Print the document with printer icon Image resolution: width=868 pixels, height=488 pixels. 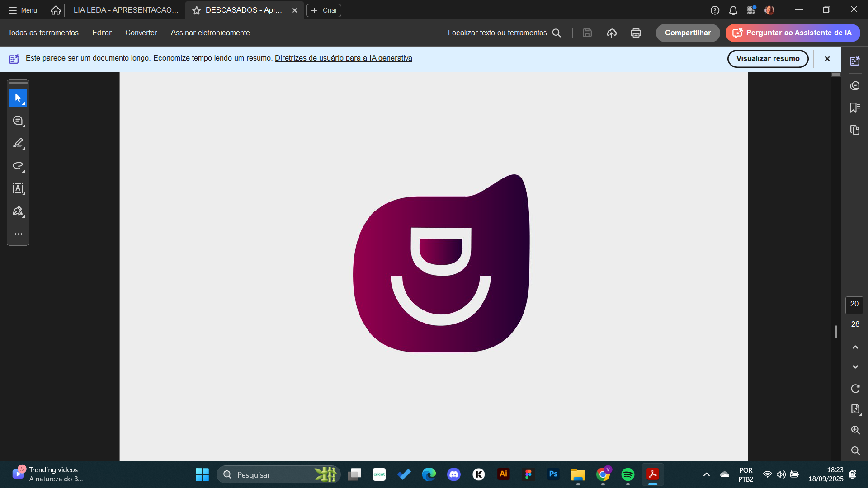pyautogui.click(x=636, y=33)
